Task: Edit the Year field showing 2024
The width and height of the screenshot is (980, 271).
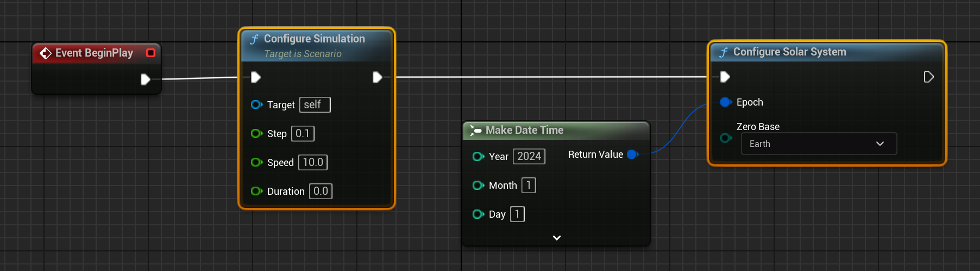Action: tap(529, 156)
